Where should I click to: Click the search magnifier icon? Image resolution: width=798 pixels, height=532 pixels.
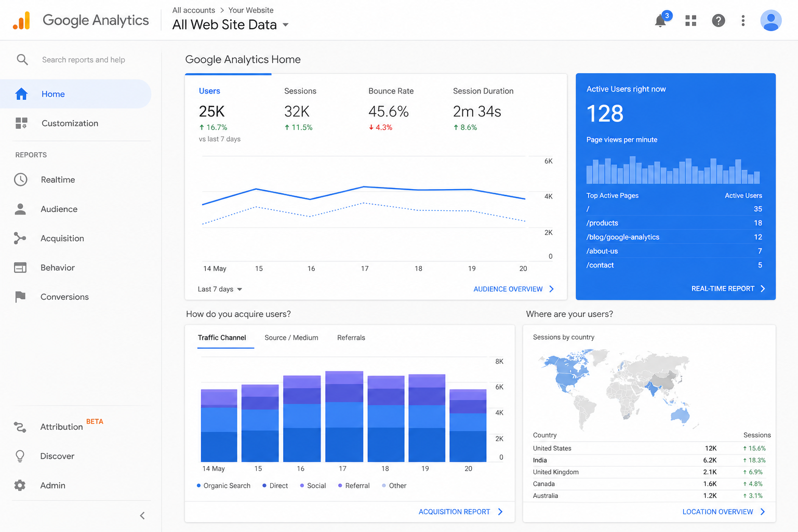(22, 60)
